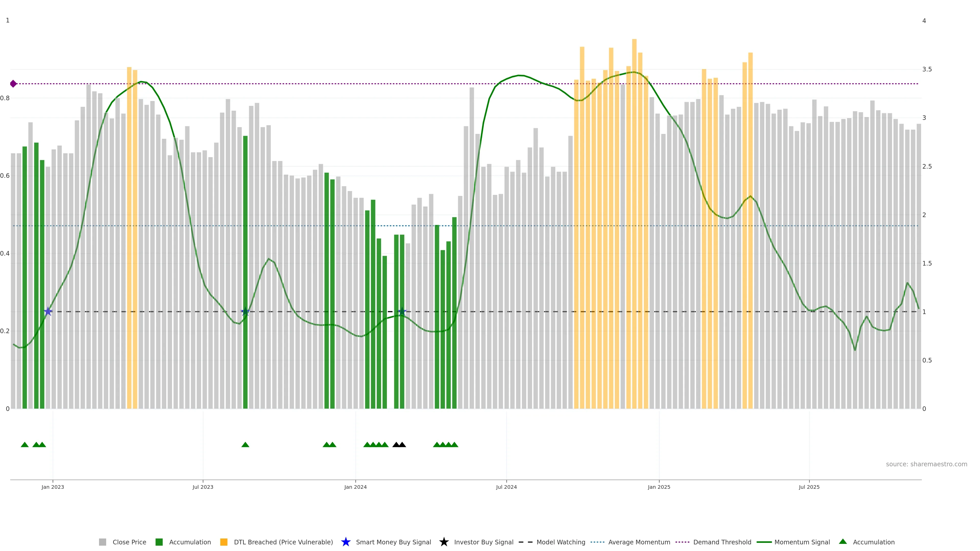Click the purple diamond on the Demand Threshold line
This screenshot has width=980, height=551.
coord(13,84)
